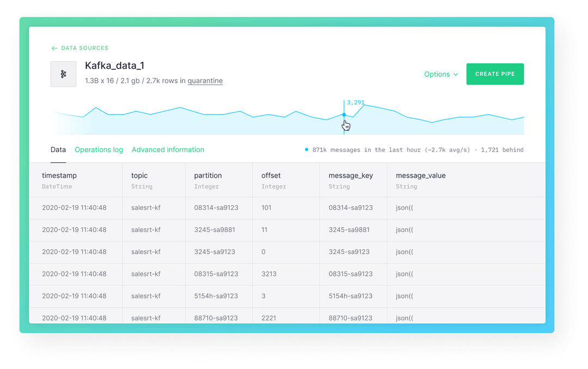Click the timestamp column header

point(60,176)
